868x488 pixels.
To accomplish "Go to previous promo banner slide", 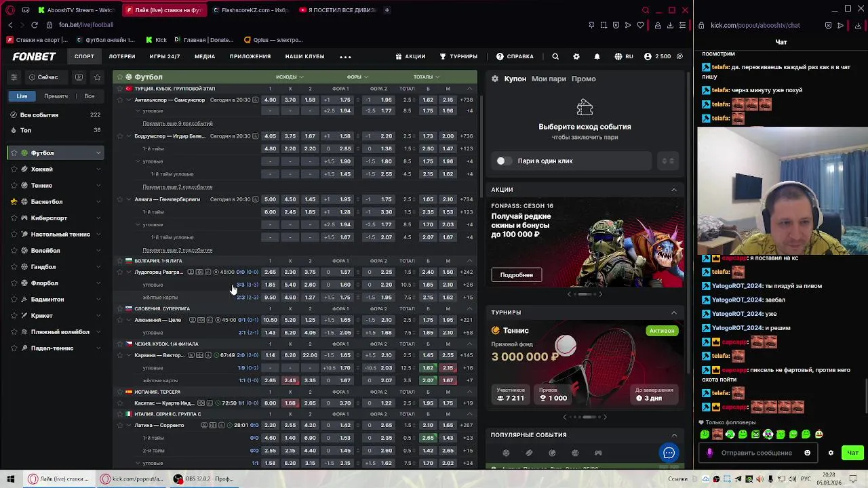I will [569, 294].
